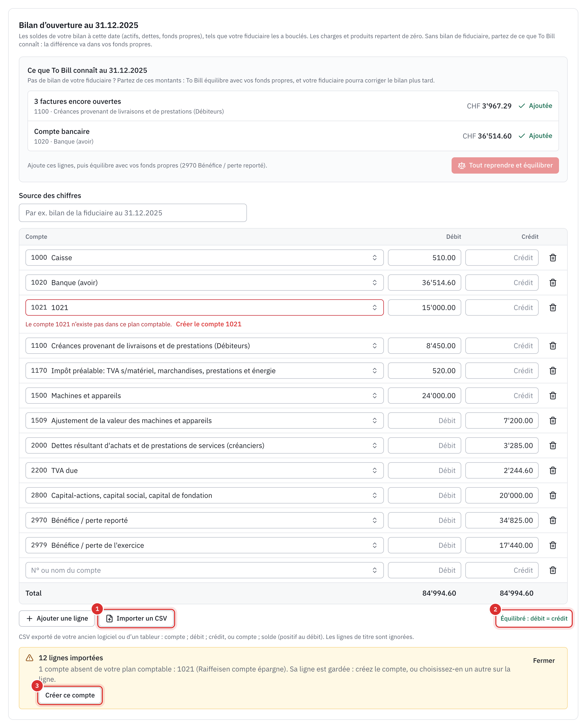Click 'Créer le compte 1021' link

(209, 324)
